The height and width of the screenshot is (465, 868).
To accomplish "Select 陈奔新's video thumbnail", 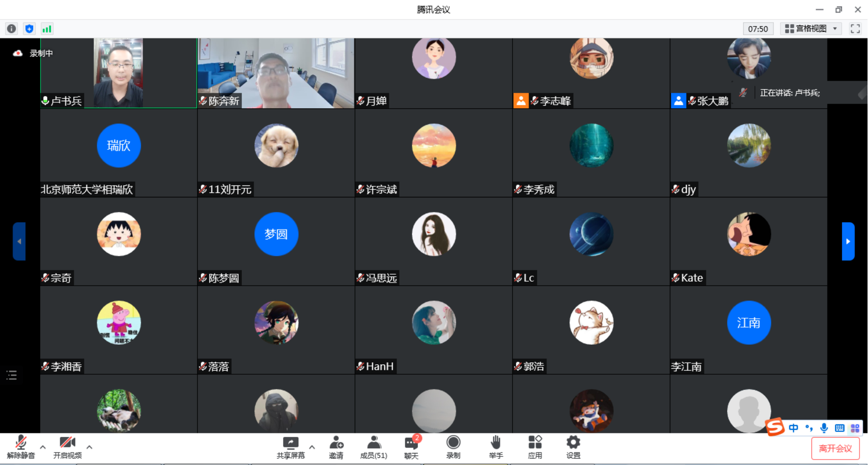I will pos(276,73).
